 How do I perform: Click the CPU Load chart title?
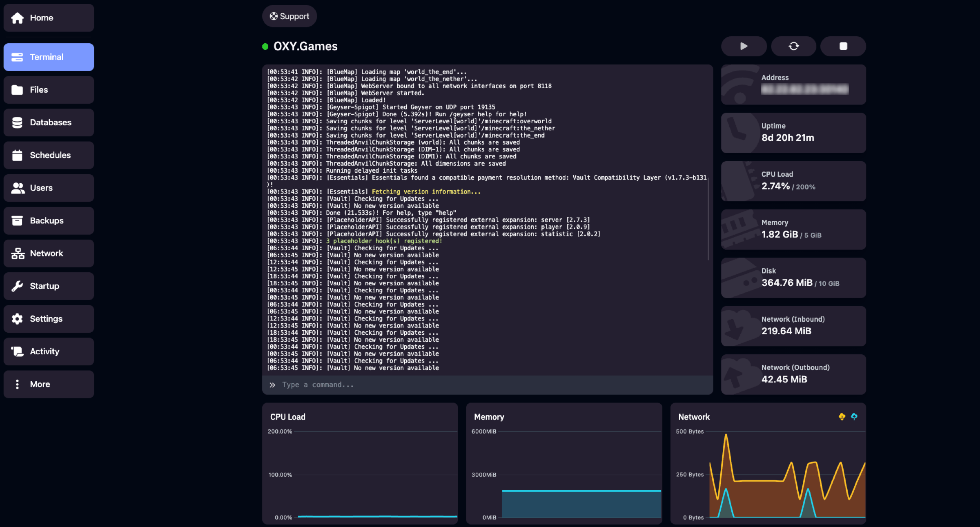point(287,417)
